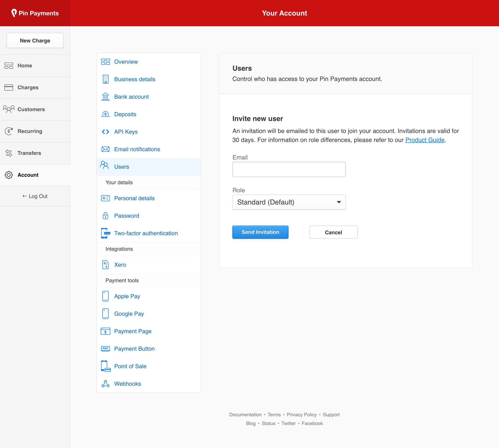Click the Apple Pay phone icon
Image resolution: width=499 pixels, height=448 pixels.
click(x=105, y=296)
